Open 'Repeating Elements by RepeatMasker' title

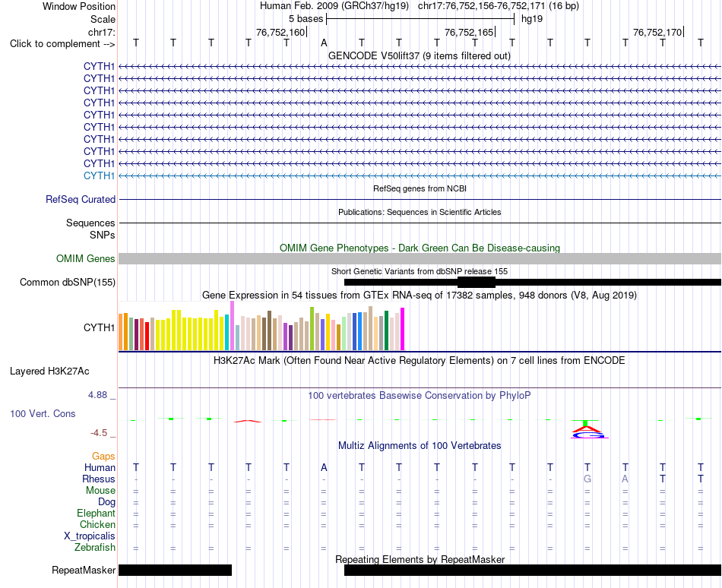pyautogui.click(x=420, y=560)
